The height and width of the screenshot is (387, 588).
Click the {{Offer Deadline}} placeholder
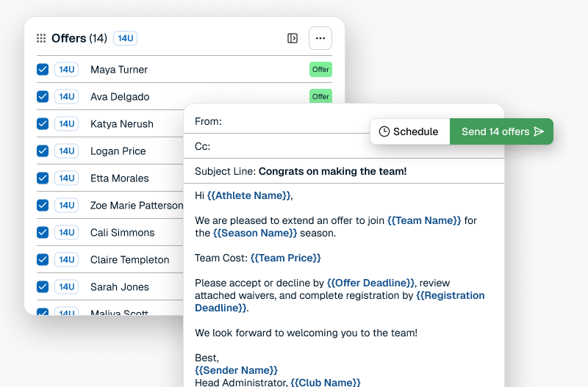[371, 283]
